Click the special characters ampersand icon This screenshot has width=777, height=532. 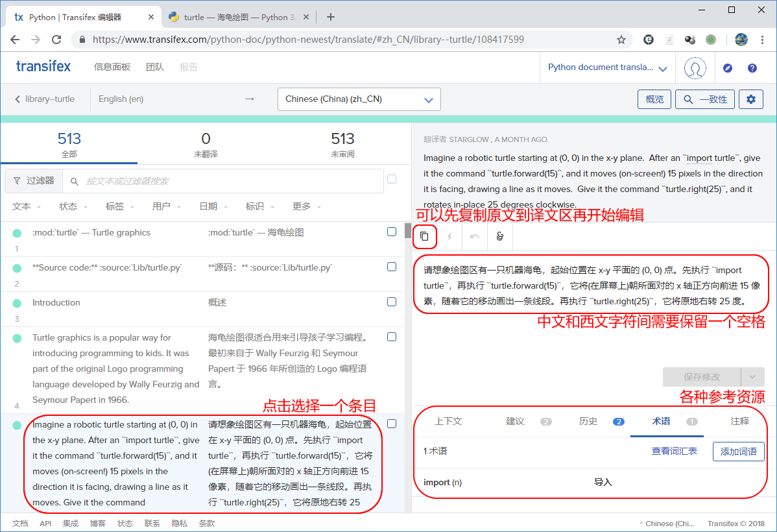coord(500,237)
